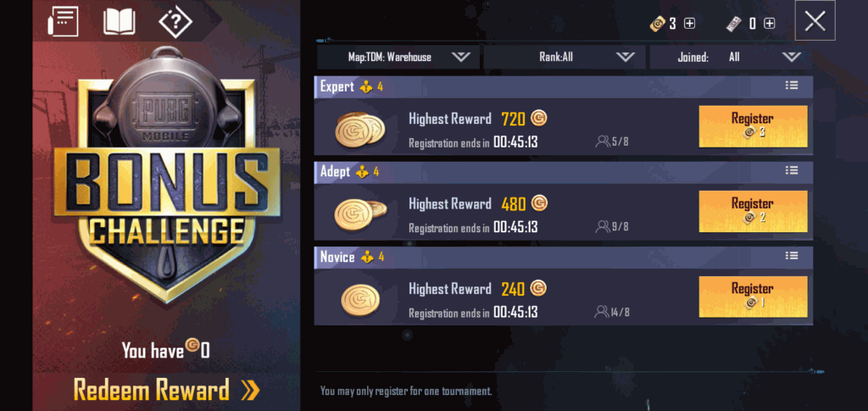868x411 pixels.
Task: Open the Redeem Reward link
Action: pyautogui.click(x=166, y=390)
